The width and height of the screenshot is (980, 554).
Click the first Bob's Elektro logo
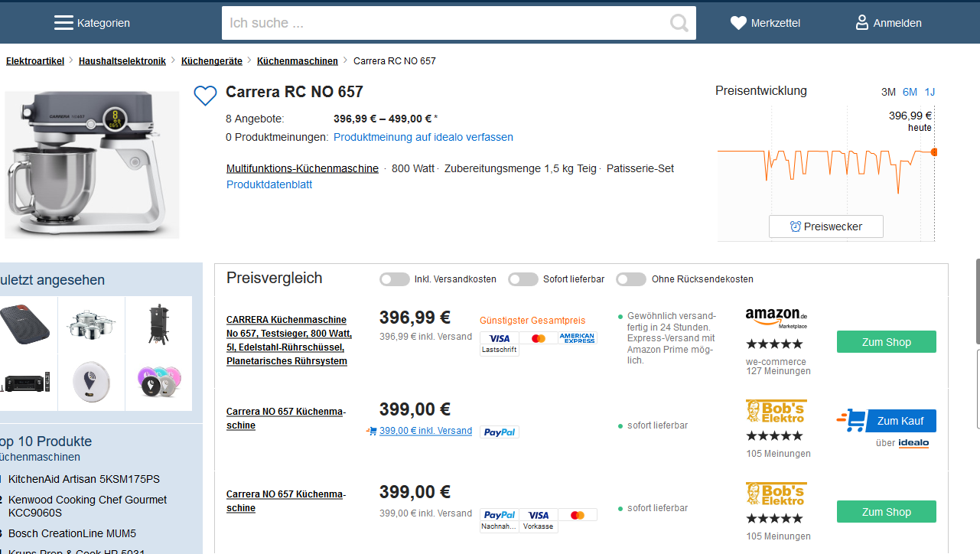pos(776,411)
